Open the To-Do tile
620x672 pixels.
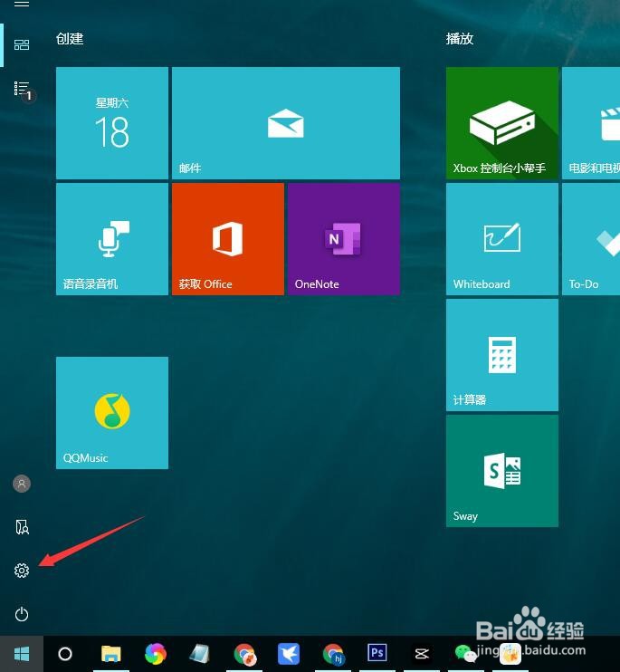[591, 239]
